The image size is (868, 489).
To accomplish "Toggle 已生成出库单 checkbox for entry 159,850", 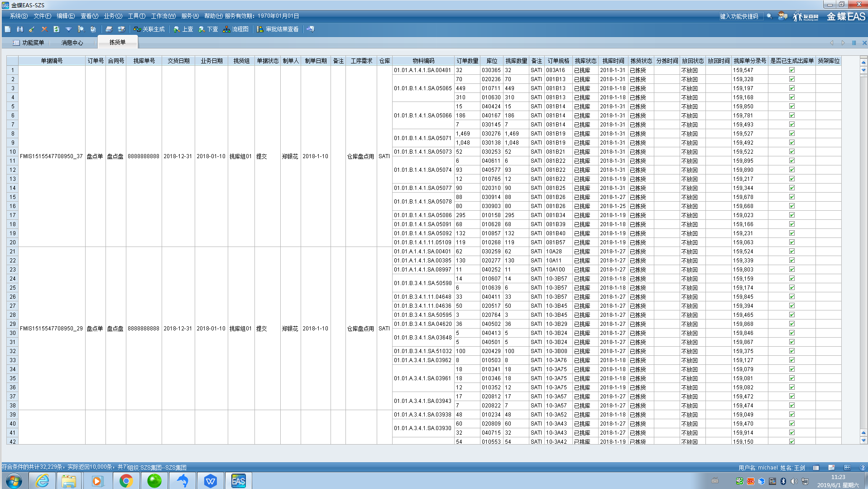I will tap(791, 106).
